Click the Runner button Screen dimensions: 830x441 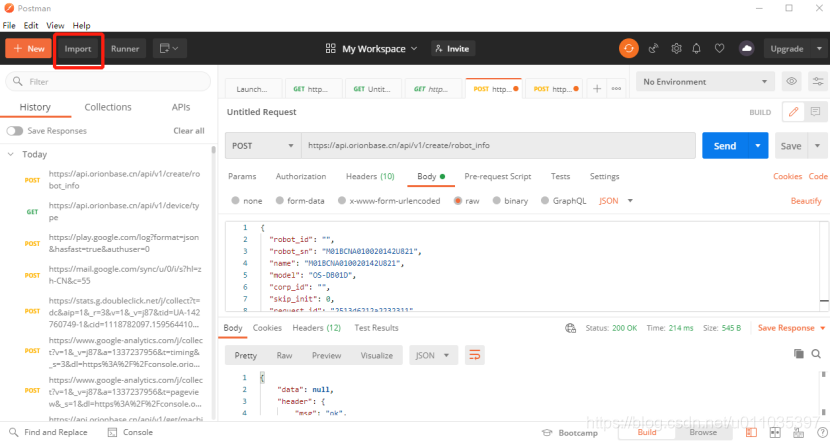pyautogui.click(x=125, y=49)
